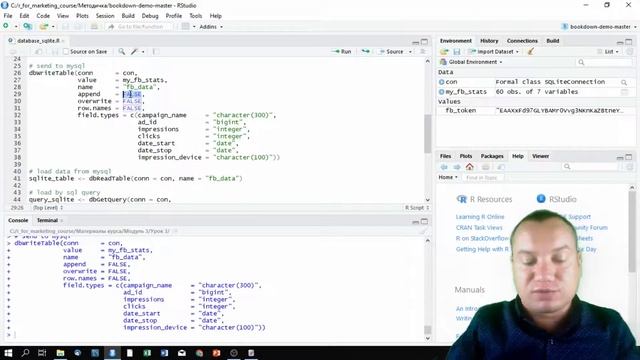Screen dimensions: 640x360
Task: Switch to the Terminal tab
Action: (47, 220)
